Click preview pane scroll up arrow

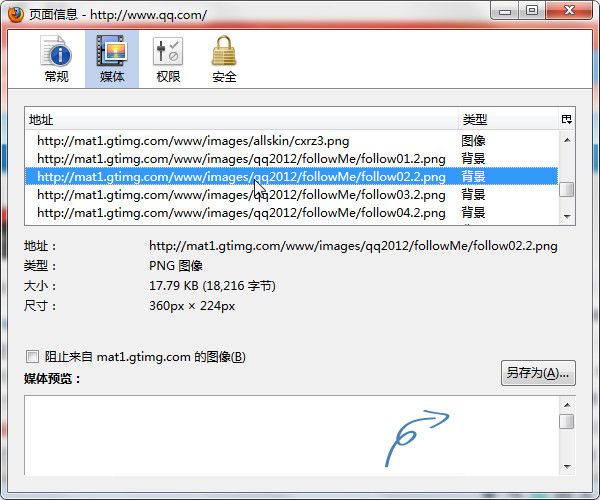(567, 405)
